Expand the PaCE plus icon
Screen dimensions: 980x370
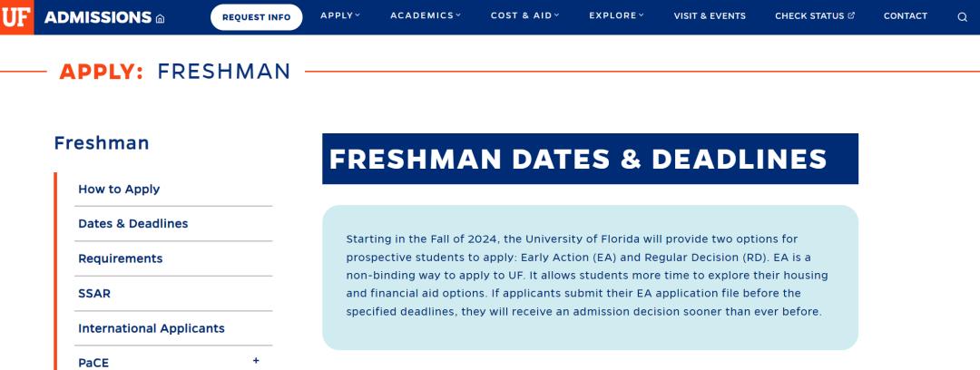pos(256,361)
